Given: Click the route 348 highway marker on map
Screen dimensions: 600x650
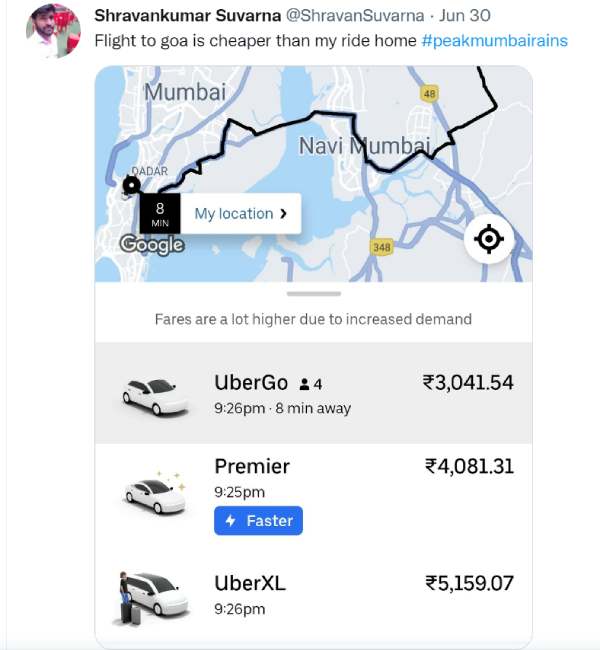Looking at the screenshot, I should point(381,246).
